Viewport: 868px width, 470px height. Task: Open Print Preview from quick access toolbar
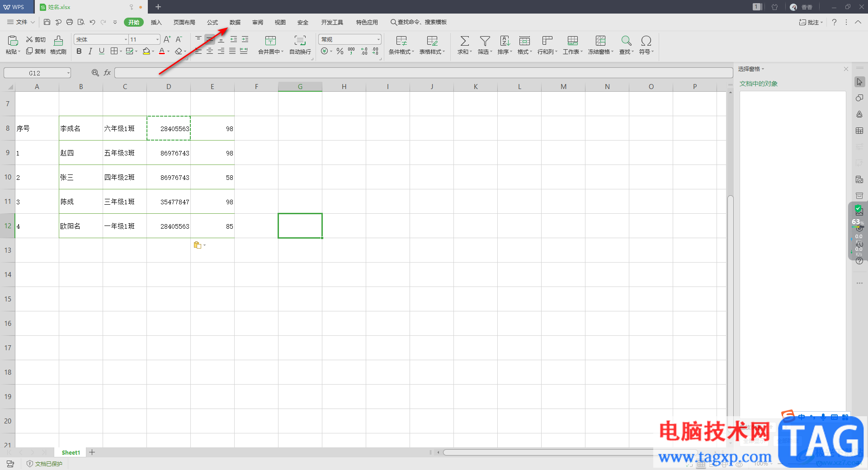(x=81, y=22)
